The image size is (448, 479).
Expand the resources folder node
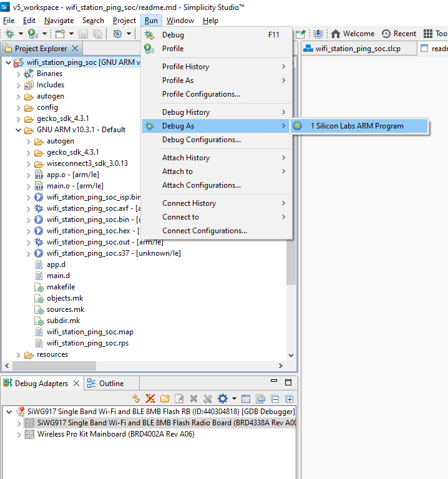[18, 354]
